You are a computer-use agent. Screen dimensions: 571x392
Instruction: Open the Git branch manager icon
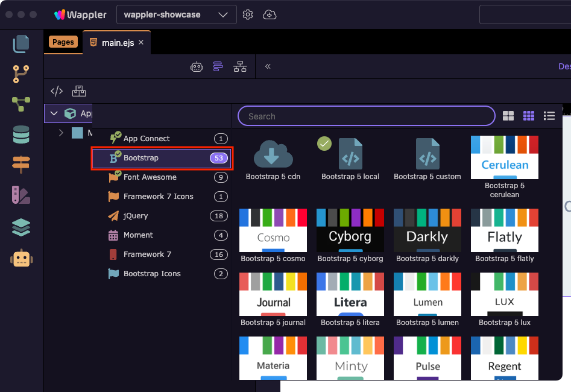(21, 74)
